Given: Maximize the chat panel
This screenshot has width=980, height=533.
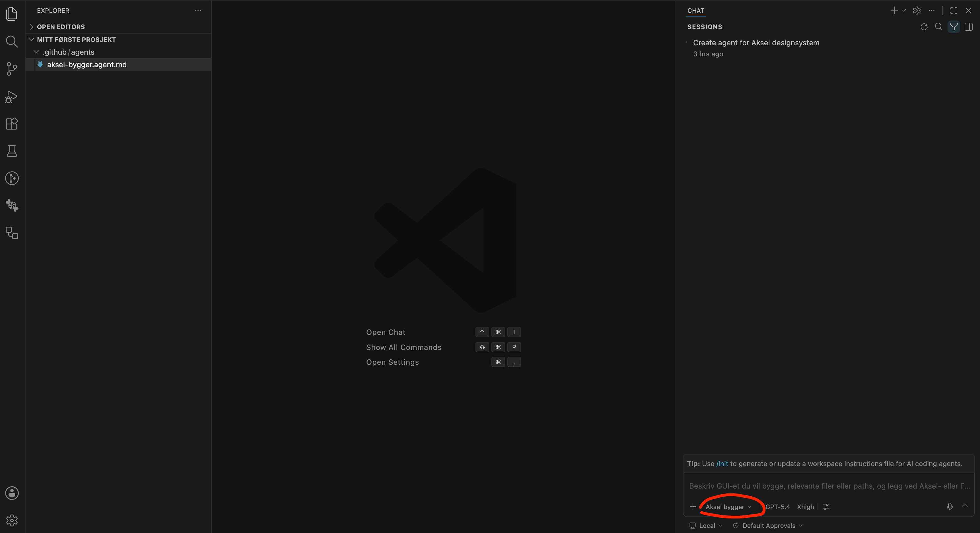Looking at the screenshot, I should pyautogui.click(x=954, y=11).
